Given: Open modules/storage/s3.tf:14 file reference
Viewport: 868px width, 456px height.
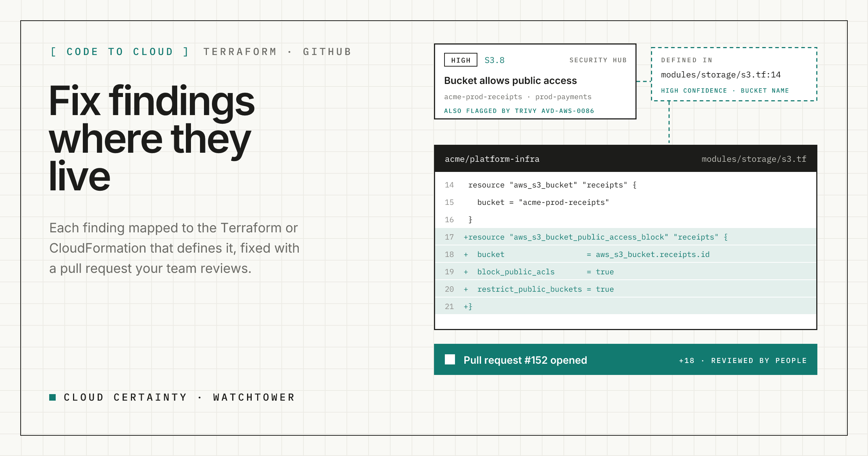Looking at the screenshot, I should coord(721,75).
